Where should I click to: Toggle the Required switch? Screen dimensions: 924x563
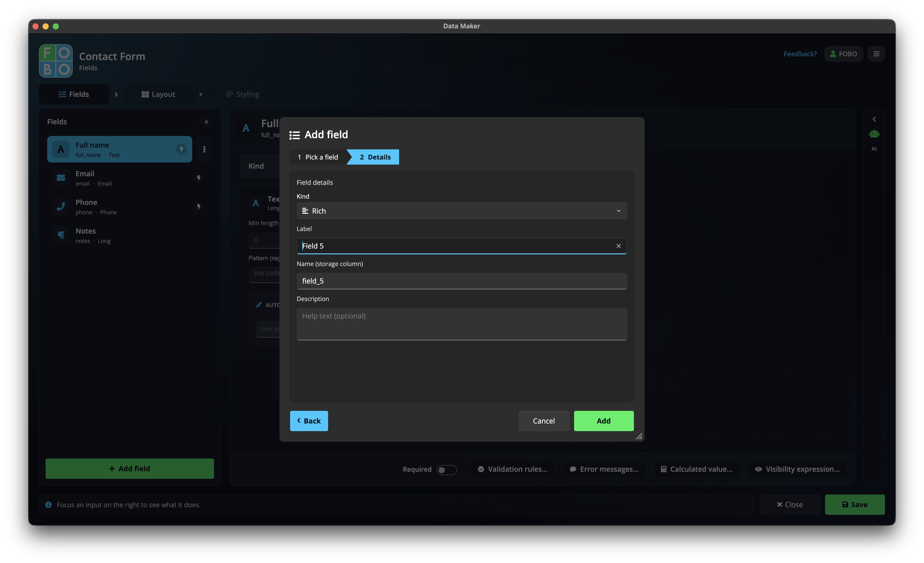pos(447,470)
